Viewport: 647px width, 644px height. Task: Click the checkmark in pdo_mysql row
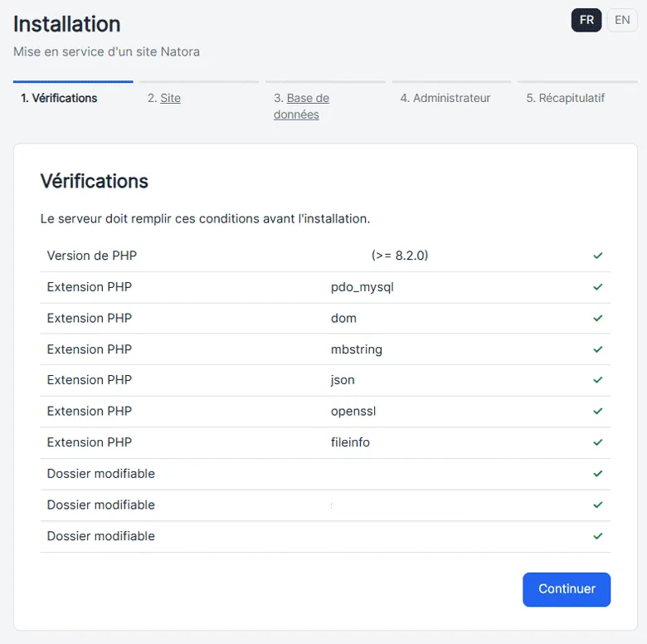tap(598, 287)
